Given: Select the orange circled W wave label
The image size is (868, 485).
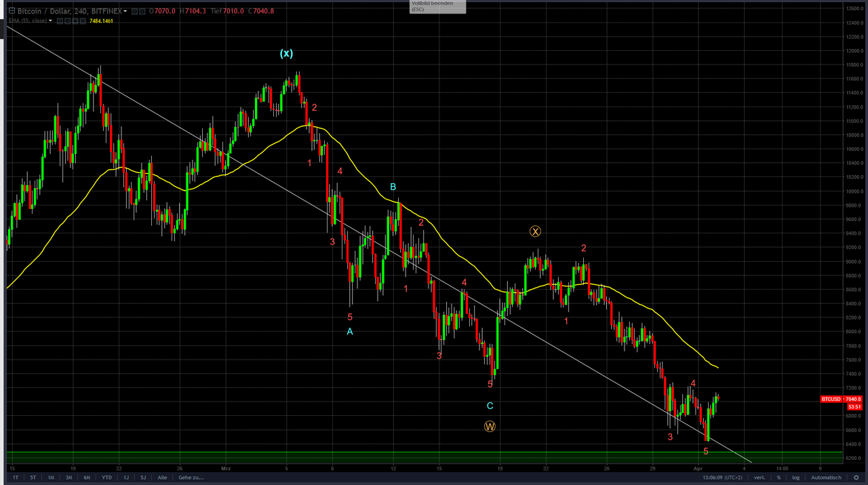Looking at the screenshot, I should pos(490,427).
